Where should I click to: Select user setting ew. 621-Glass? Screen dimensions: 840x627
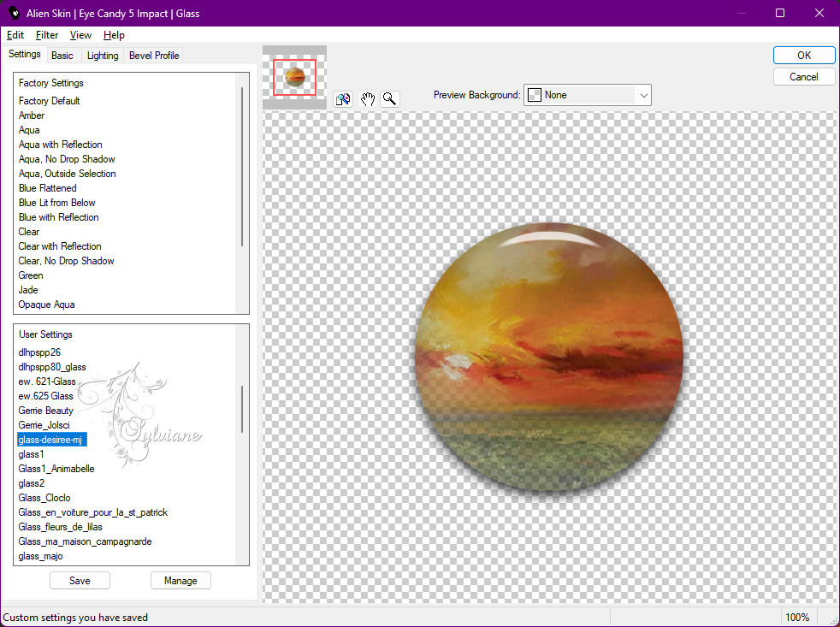click(x=47, y=381)
